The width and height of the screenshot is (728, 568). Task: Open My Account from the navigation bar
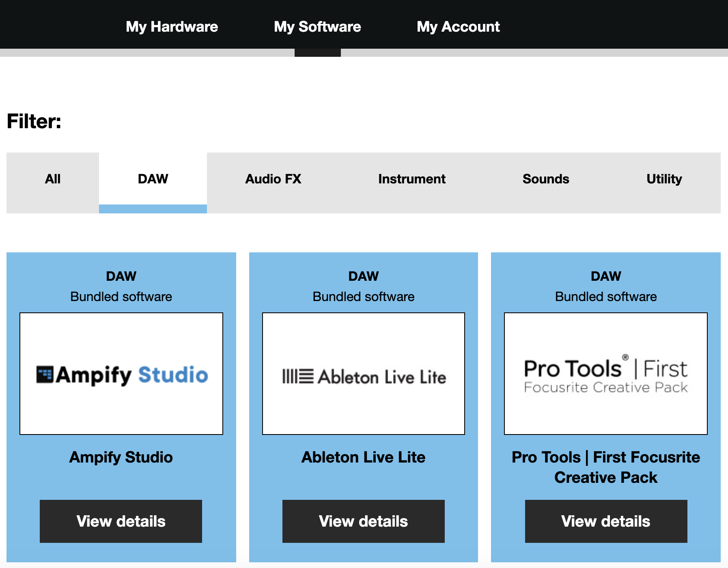[x=458, y=26]
